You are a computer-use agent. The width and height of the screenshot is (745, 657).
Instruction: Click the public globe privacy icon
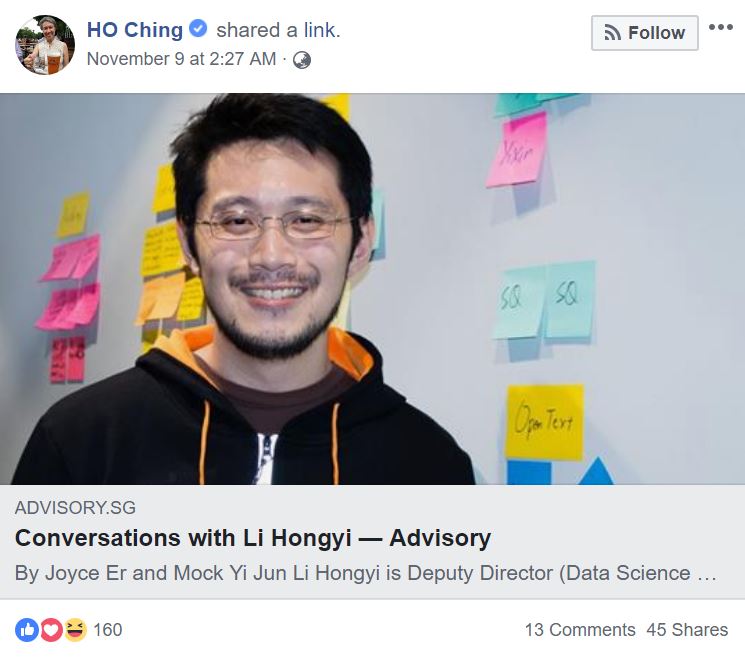[302, 60]
